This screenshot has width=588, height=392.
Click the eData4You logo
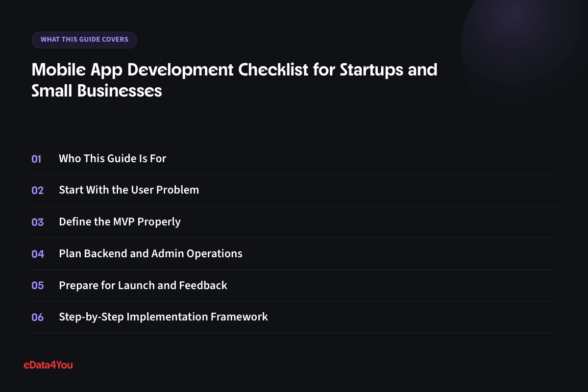pos(48,365)
